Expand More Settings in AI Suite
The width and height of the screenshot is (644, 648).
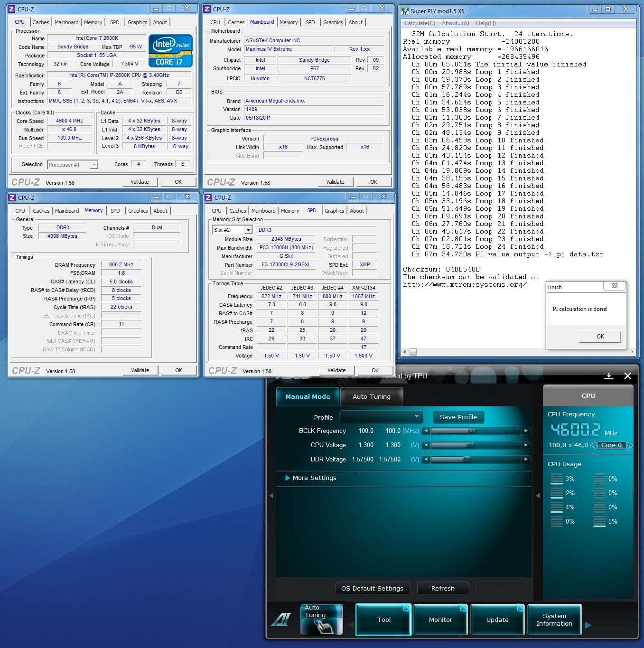(x=311, y=478)
